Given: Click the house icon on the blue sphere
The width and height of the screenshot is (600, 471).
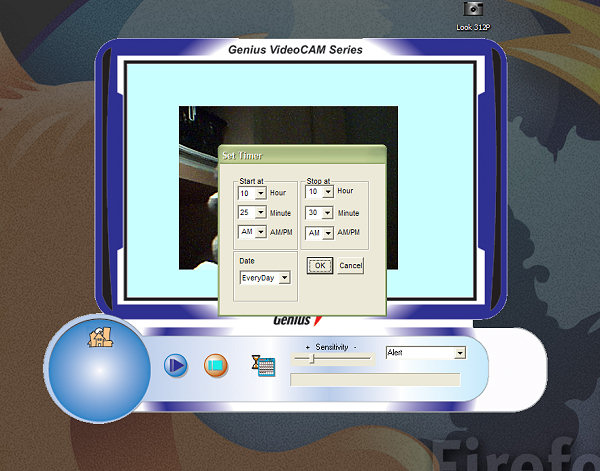Looking at the screenshot, I should coord(99,338).
